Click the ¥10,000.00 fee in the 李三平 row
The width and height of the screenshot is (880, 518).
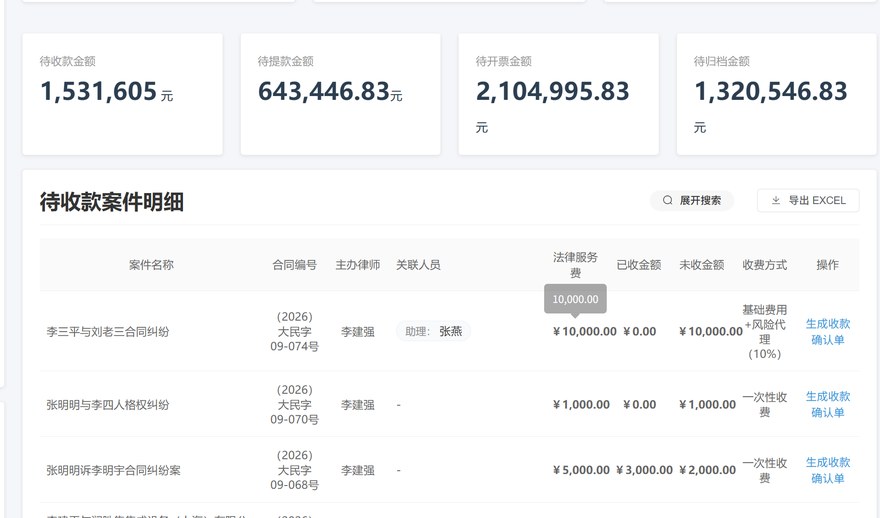(x=584, y=332)
